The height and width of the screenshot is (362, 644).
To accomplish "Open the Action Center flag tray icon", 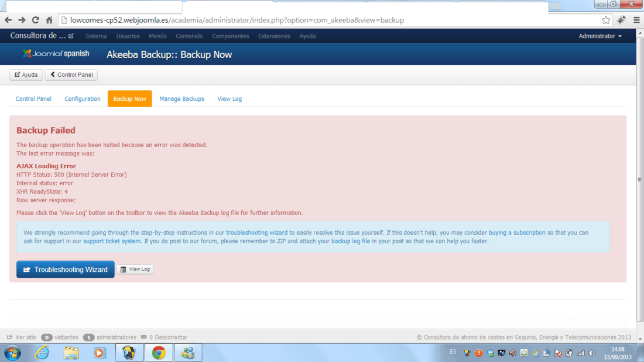I will [558, 353].
